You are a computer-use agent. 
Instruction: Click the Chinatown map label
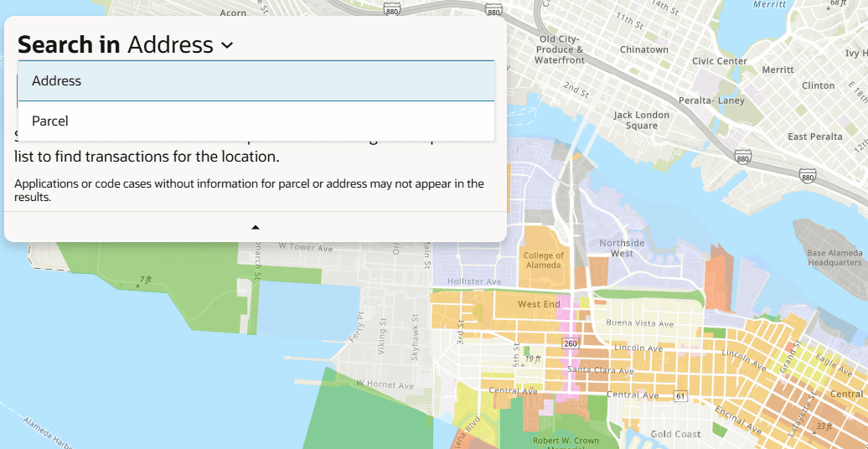643,49
